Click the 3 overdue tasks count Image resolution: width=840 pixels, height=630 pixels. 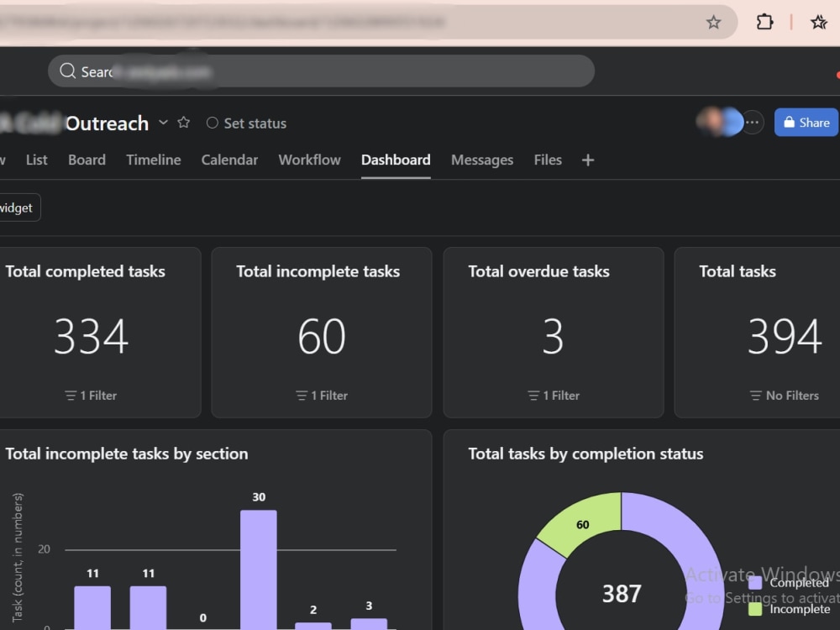553,337
